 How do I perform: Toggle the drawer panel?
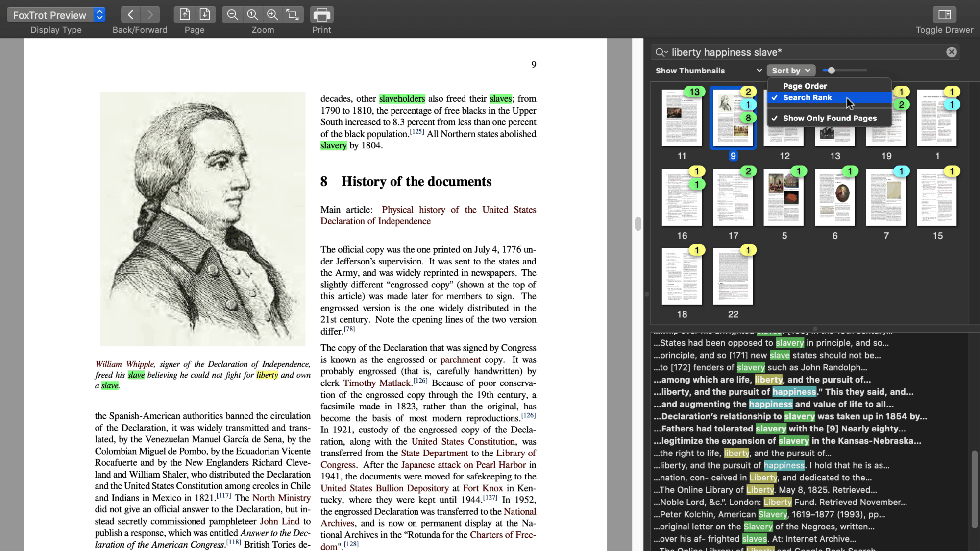945,15
